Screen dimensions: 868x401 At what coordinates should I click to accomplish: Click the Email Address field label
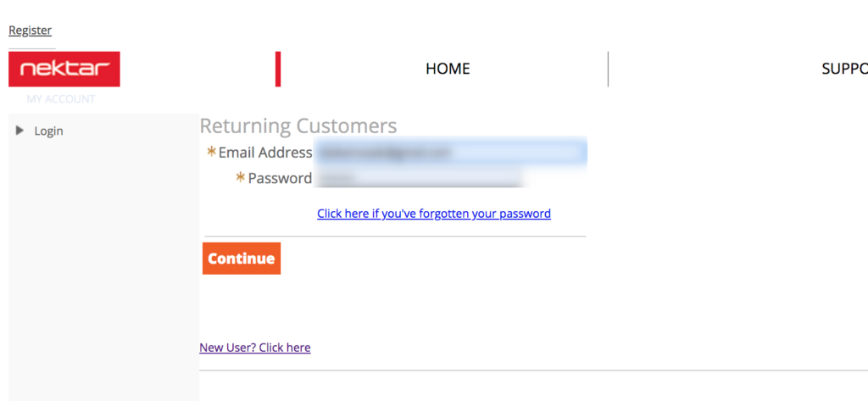pyautogui.click(x=265, y=153)
